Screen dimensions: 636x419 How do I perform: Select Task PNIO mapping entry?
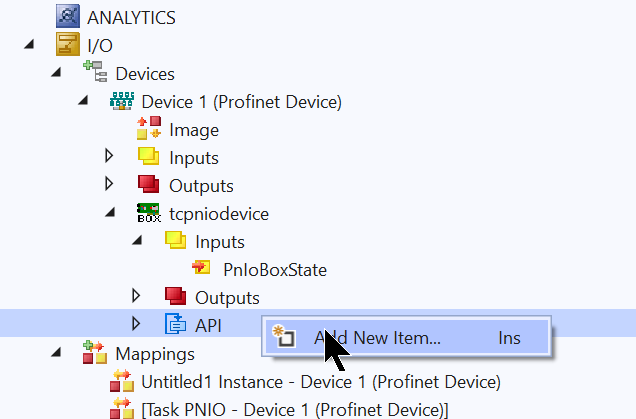pyautogui.click(x=295, y=410)
